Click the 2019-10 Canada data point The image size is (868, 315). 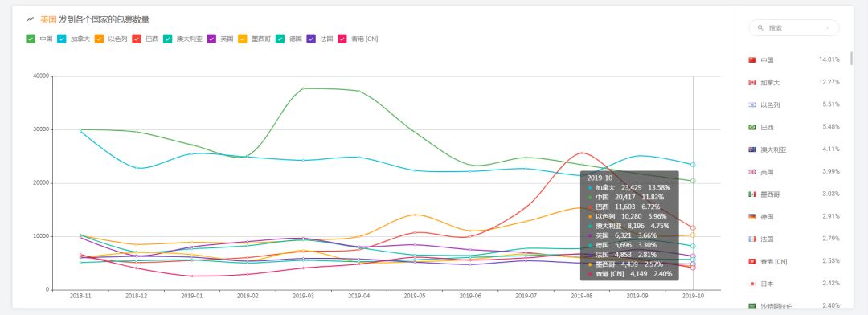[x=693, y=165]
